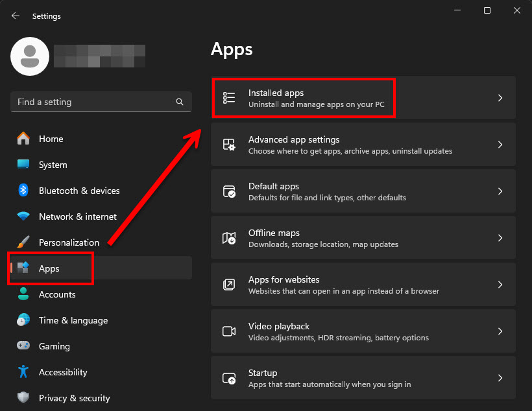
Task: Click the Privacy & security shield icon
Action: pos(23,397)
